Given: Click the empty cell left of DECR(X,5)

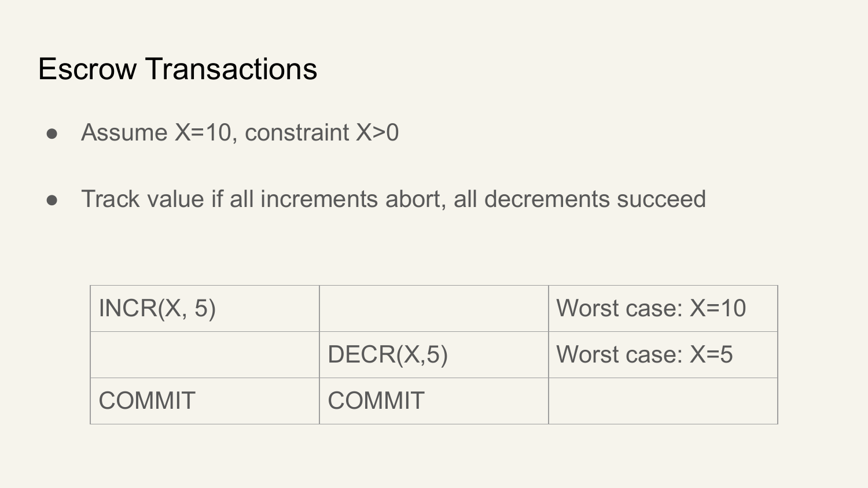Looking at the screenshot, I should coord(205,354).
